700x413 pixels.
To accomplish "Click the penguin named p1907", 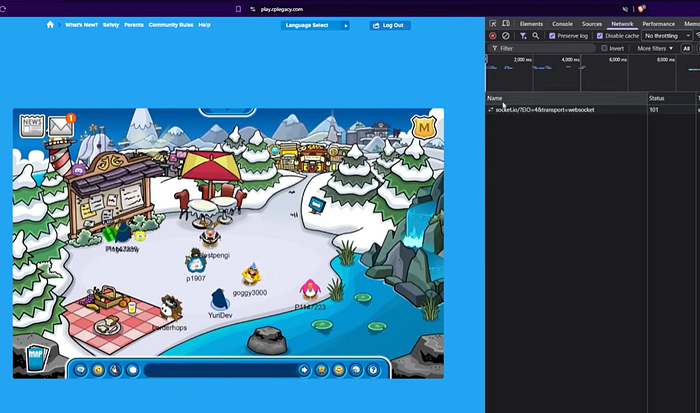I will pos(196,262).
